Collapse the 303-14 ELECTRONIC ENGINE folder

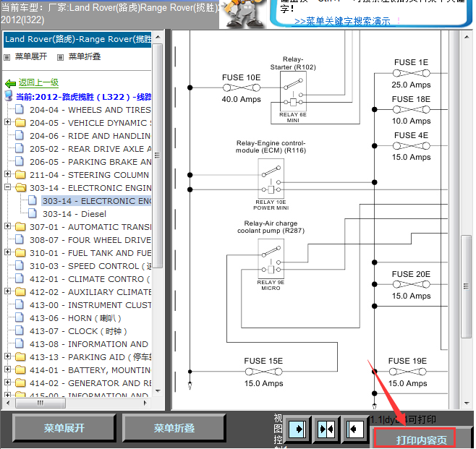(7, 187)
